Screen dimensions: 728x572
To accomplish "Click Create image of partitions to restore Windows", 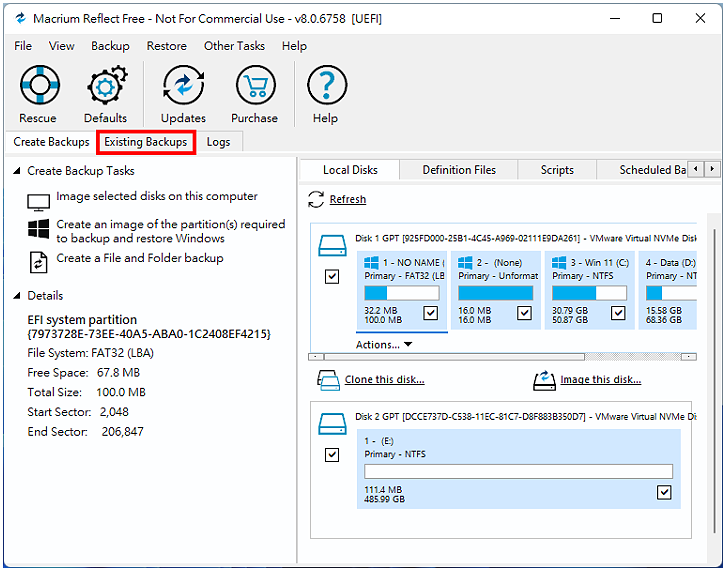I will click(171, 231).
